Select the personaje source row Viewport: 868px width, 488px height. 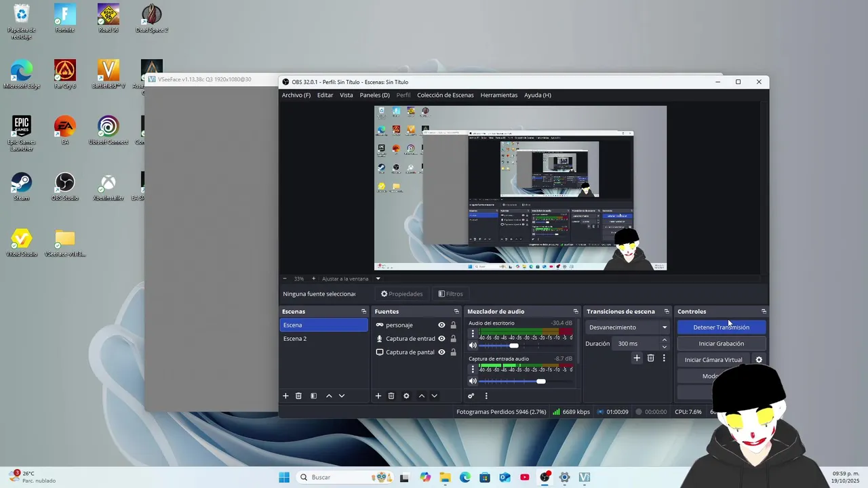(415, 325)
